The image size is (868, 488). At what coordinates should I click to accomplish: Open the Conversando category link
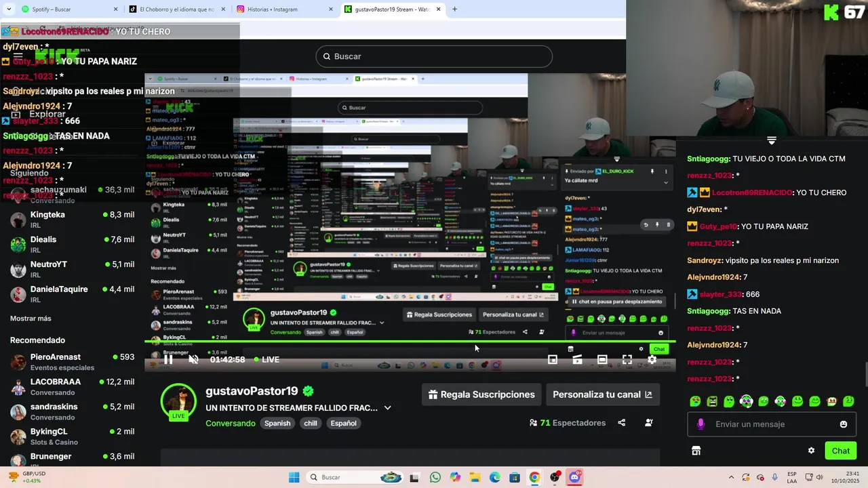coord(231,423)
